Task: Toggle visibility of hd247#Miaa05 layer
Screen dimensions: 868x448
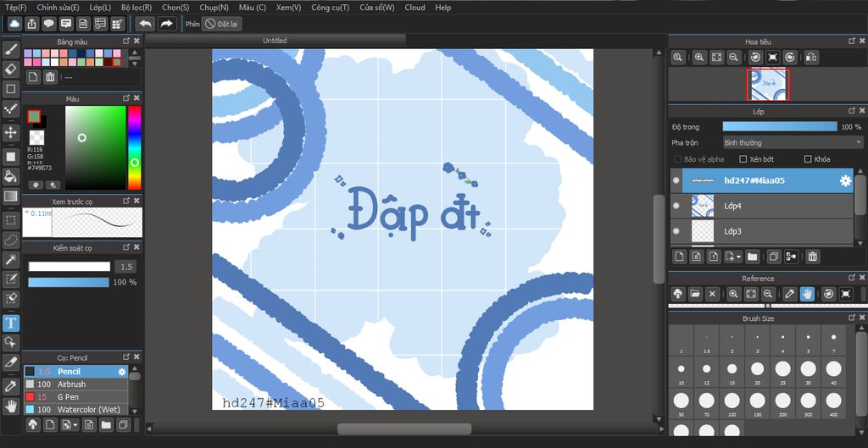Action: click(676, 180)
